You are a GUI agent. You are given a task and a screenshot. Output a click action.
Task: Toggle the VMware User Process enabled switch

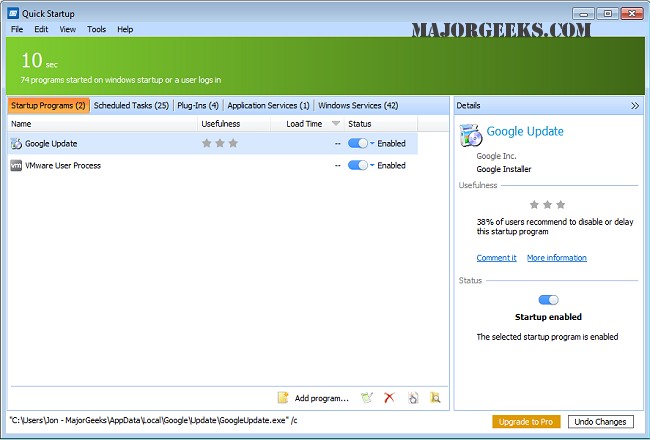(x=358, y=165)
